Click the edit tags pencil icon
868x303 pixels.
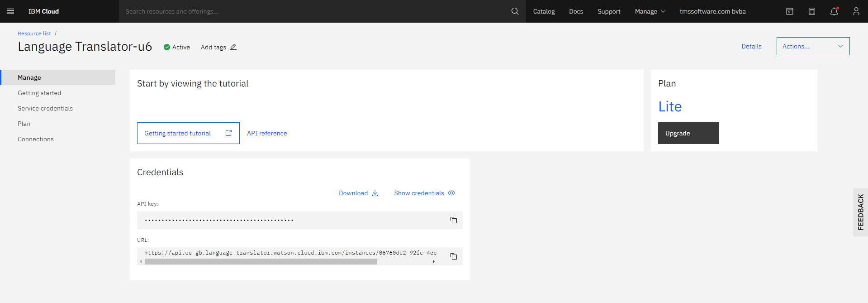click(233, 47)
